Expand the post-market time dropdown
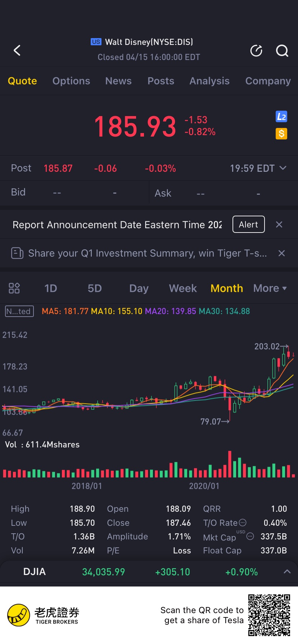Screen dimensions: 298x644 283,168
